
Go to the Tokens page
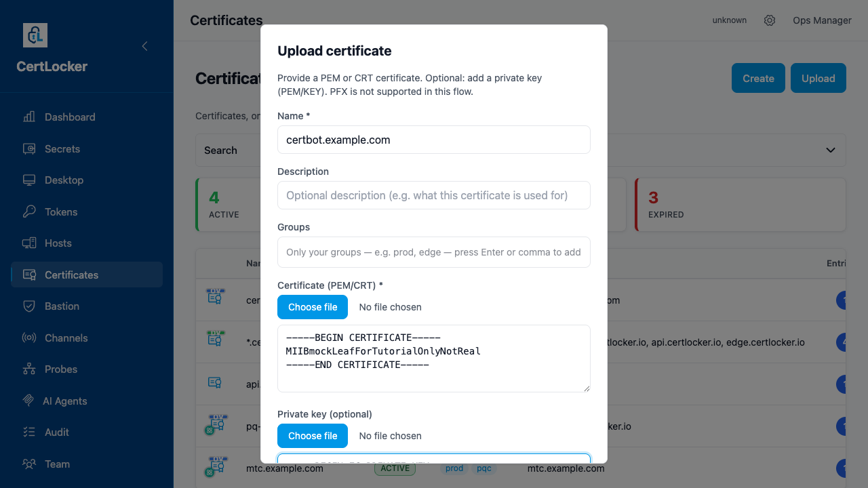pos(87,212)
